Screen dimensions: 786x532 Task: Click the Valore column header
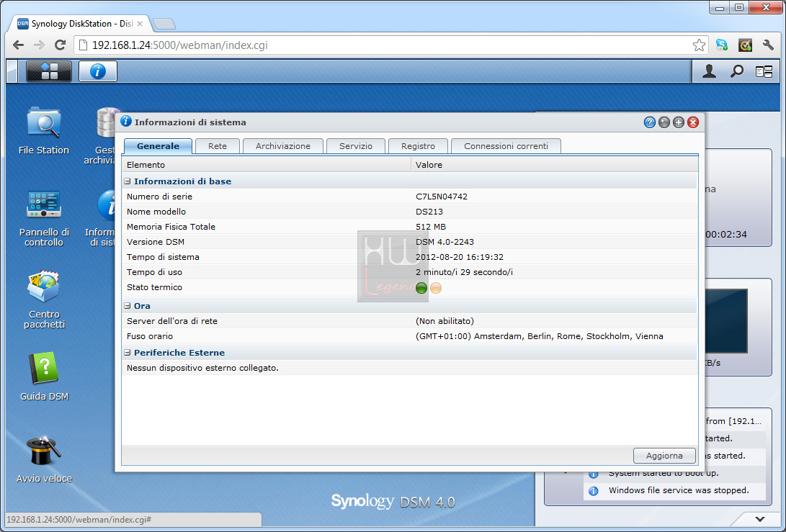click(555, 165)
